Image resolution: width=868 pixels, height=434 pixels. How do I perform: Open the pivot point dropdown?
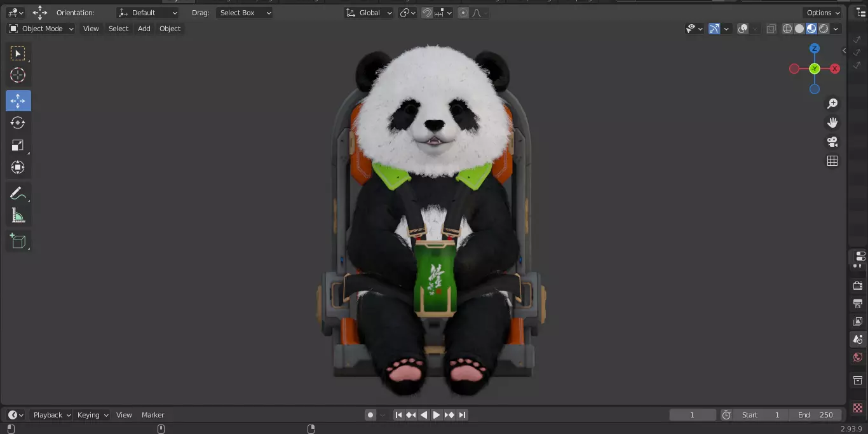pos(407,13)
